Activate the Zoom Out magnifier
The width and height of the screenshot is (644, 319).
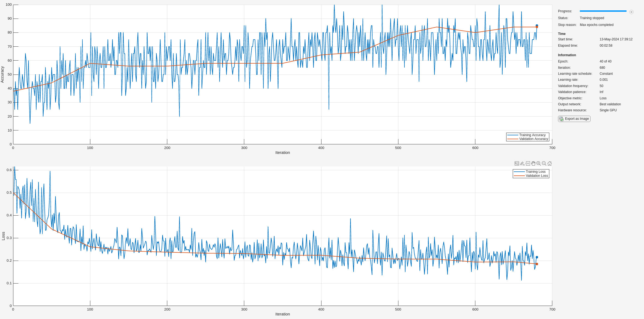(544, 163)
